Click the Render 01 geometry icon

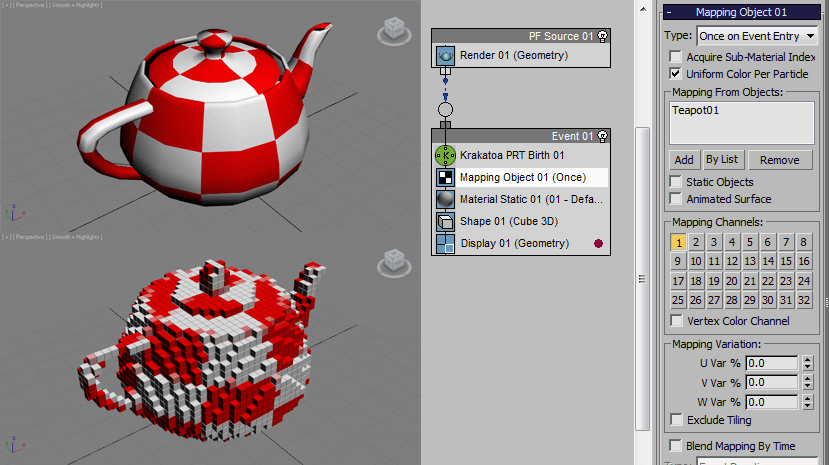coord(445,56)
